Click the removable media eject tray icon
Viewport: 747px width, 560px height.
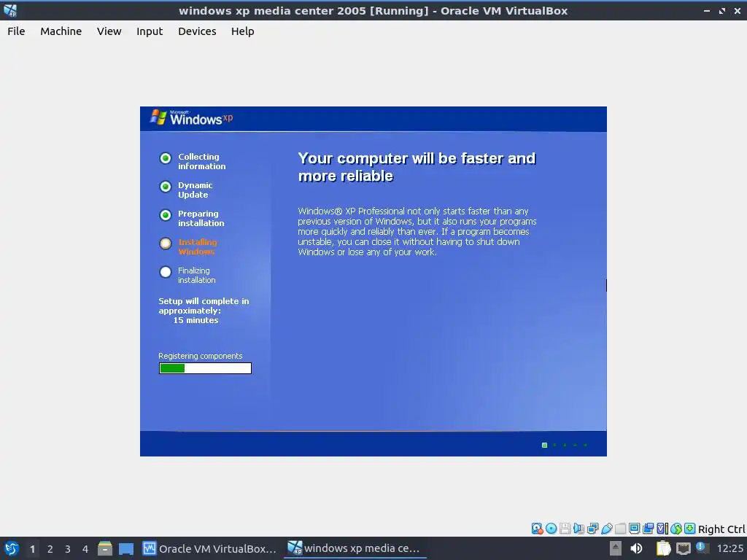[x=616, y=548]
